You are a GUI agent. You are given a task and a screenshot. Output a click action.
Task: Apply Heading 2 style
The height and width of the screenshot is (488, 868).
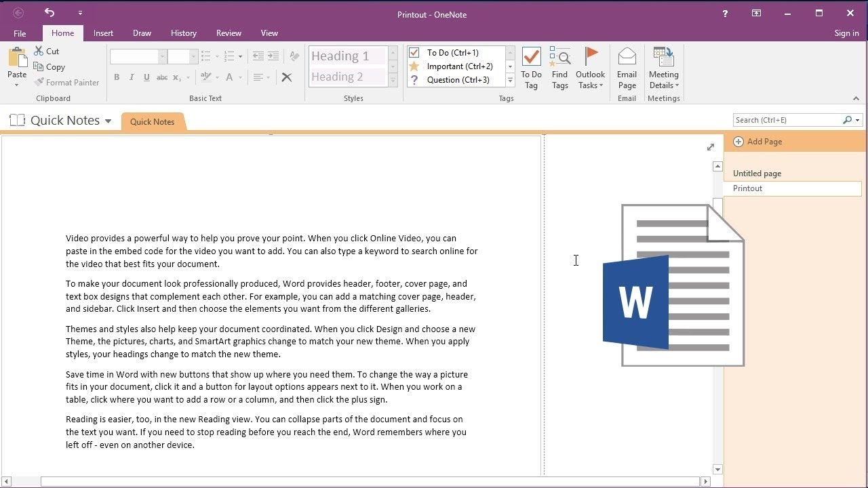(348, 77)
